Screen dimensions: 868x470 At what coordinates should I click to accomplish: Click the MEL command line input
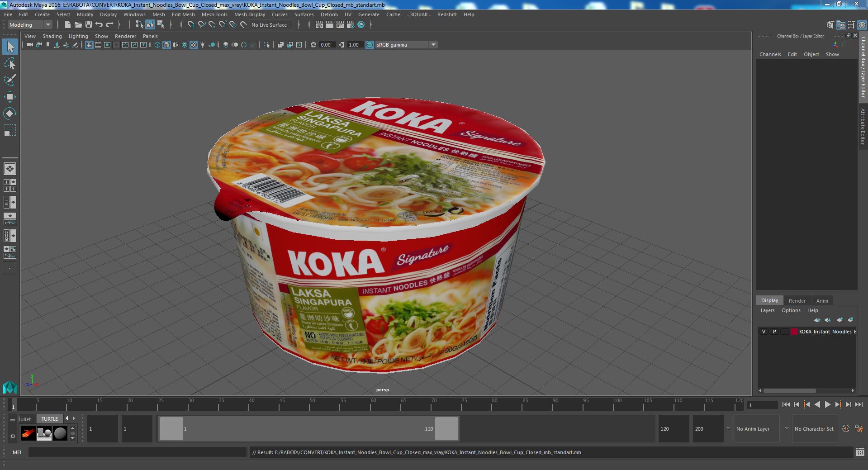tap(137, 452)
